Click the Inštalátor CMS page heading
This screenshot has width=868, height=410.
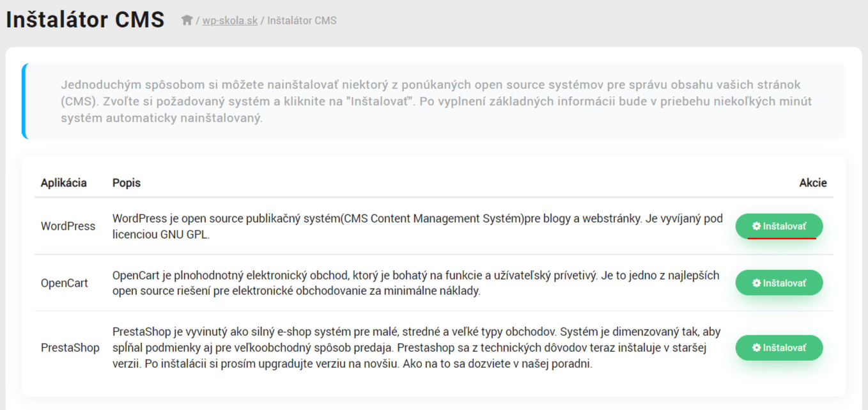[x=86, y=20]
